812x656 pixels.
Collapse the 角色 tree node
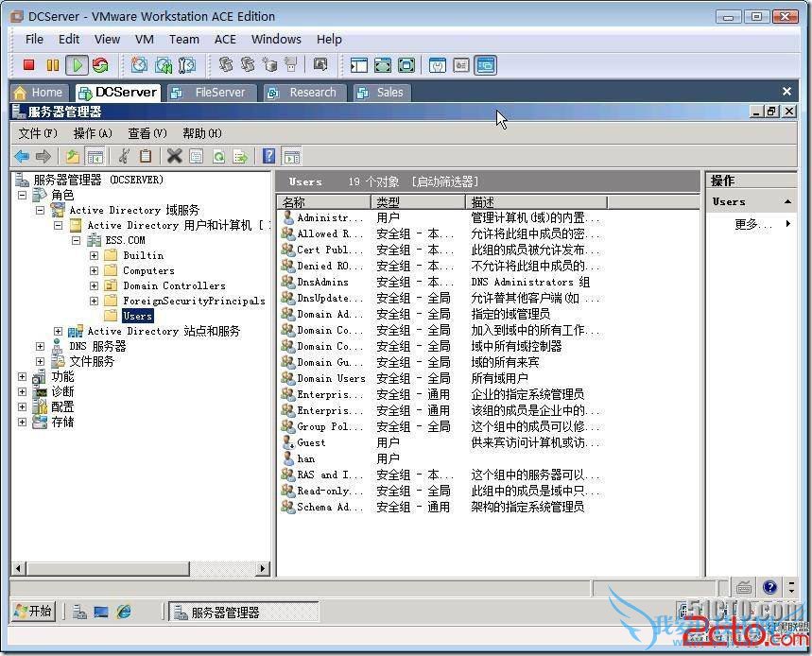click(23, 196)
